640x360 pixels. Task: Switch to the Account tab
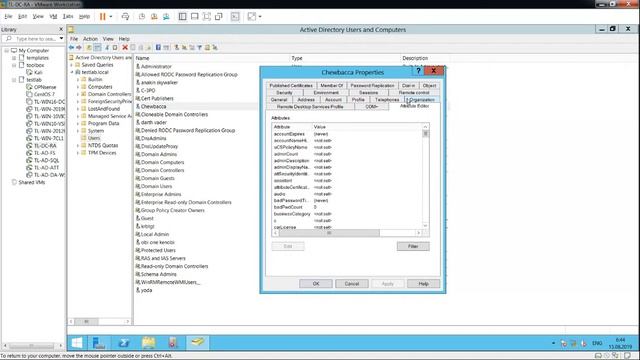coord(333,100)
